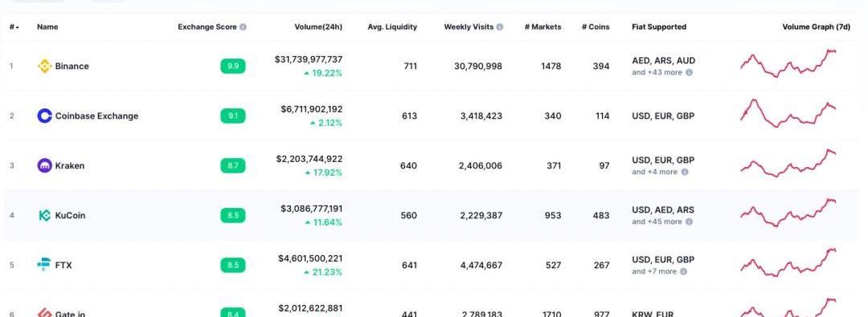The image size is (868, 317).
Task: Click the KuCoin logo icon
Action: coord(44,215)
